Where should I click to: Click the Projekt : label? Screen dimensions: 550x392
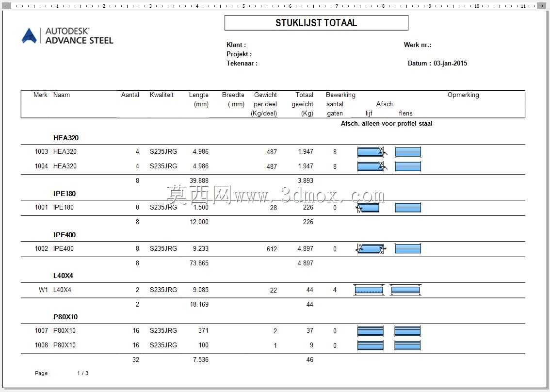coord(239,54)
